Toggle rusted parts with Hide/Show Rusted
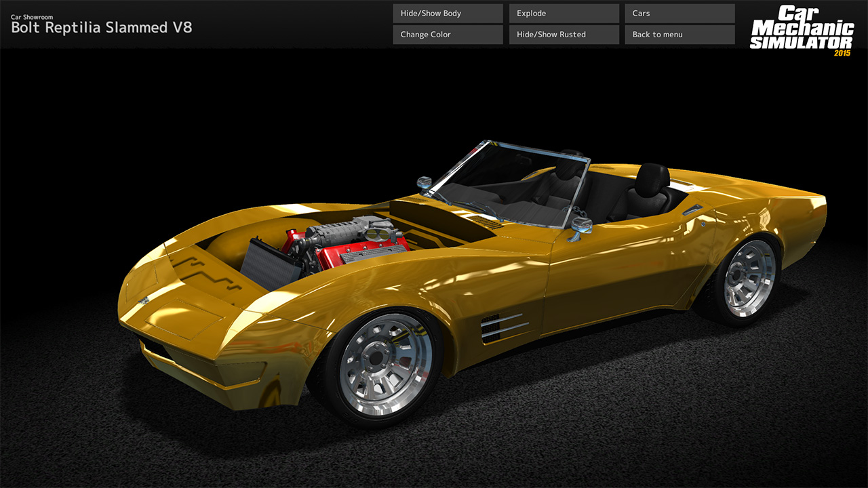This screenshot has width=868, height=488. coord(564,34)
